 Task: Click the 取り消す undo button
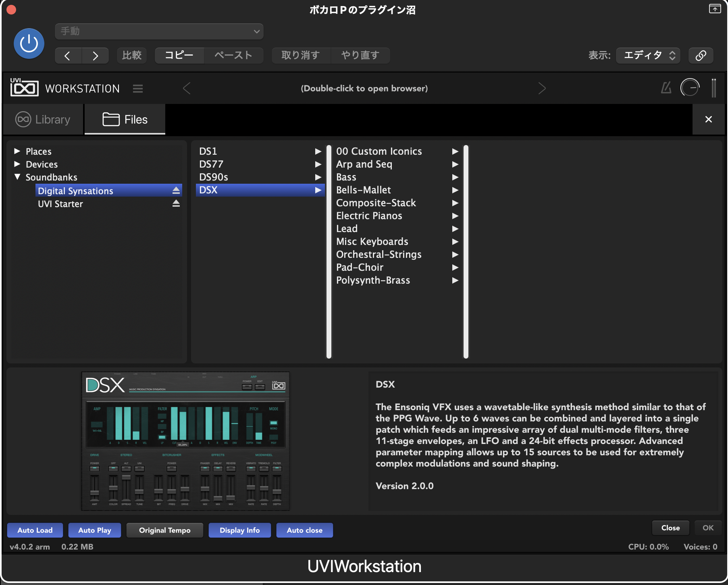(301, 55)
